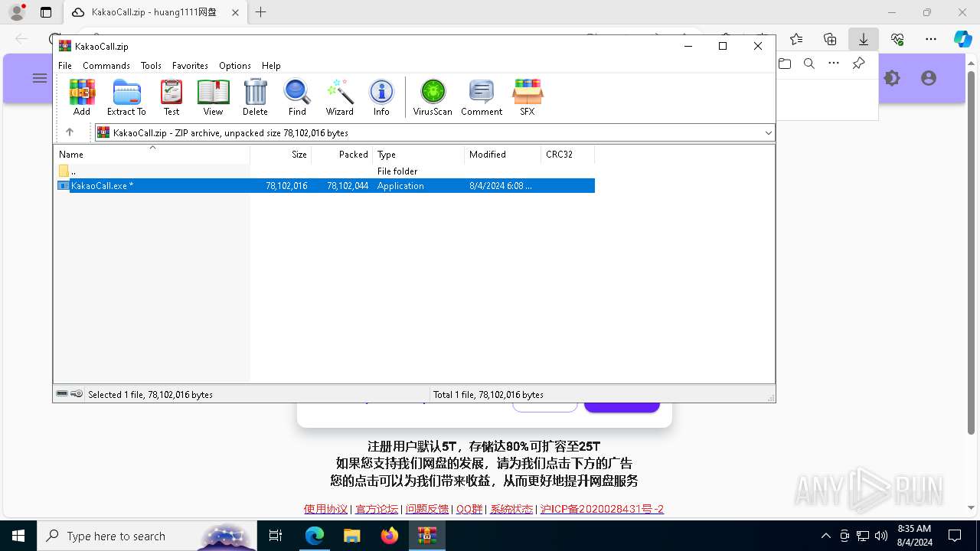
Task: Open a new Edge tab
Action: coord(261,12)
